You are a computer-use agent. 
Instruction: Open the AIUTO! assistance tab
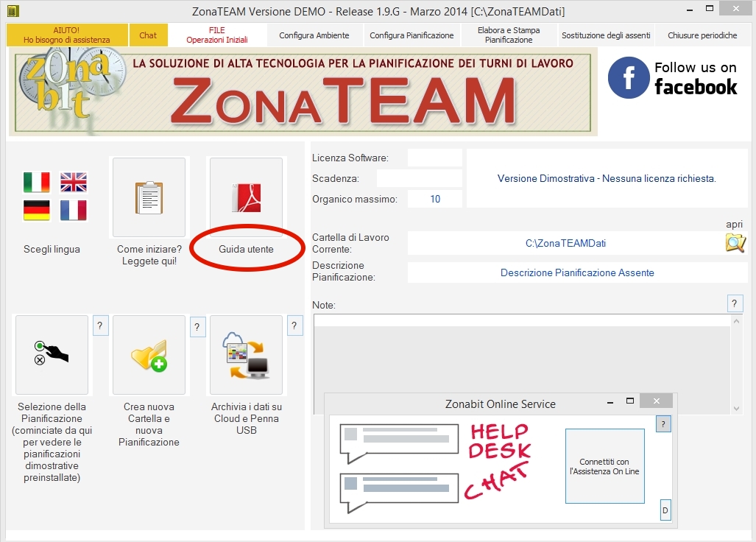(67, 35)
